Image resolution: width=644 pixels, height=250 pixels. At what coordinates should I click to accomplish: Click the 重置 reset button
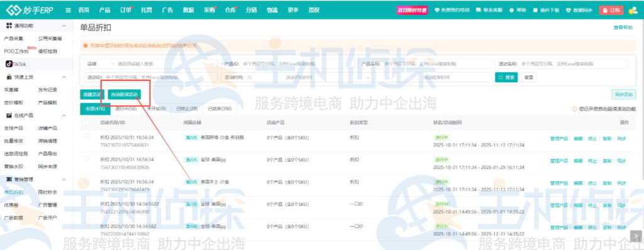pyautogui.click(x=528, y=77)
